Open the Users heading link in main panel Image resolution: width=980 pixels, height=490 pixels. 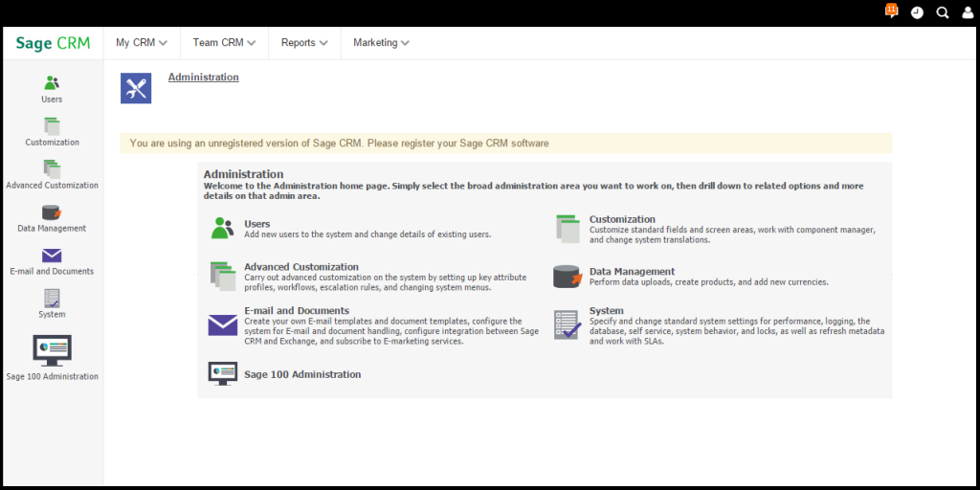click(x=256, y=223)
